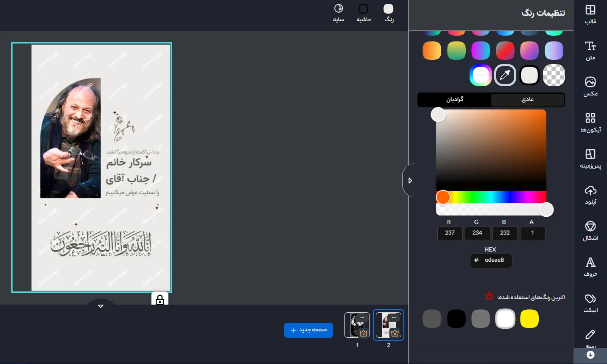Screen dimensions: 607x364
Task: Open the rainbow-bordered custom color swatch
Action: 481,76
